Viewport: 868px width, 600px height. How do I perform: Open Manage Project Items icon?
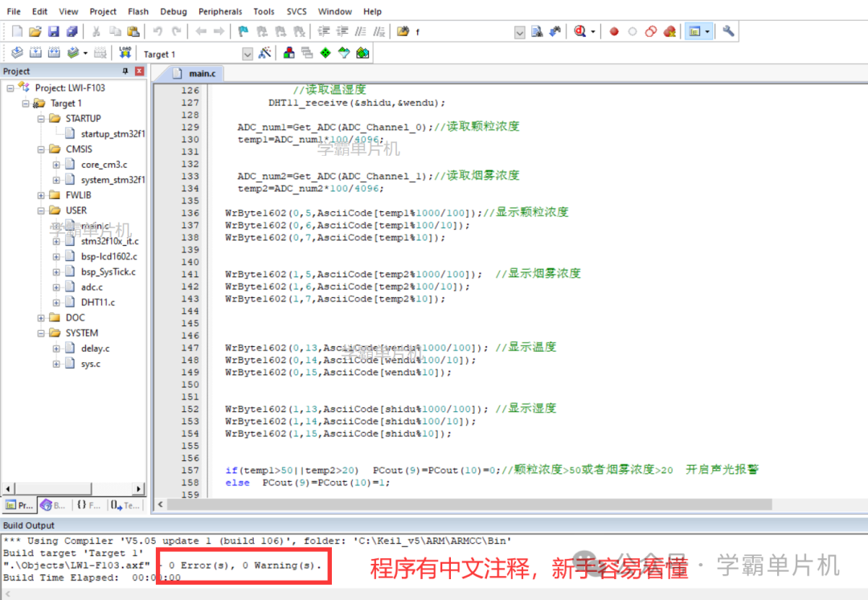tap(289, 52)
